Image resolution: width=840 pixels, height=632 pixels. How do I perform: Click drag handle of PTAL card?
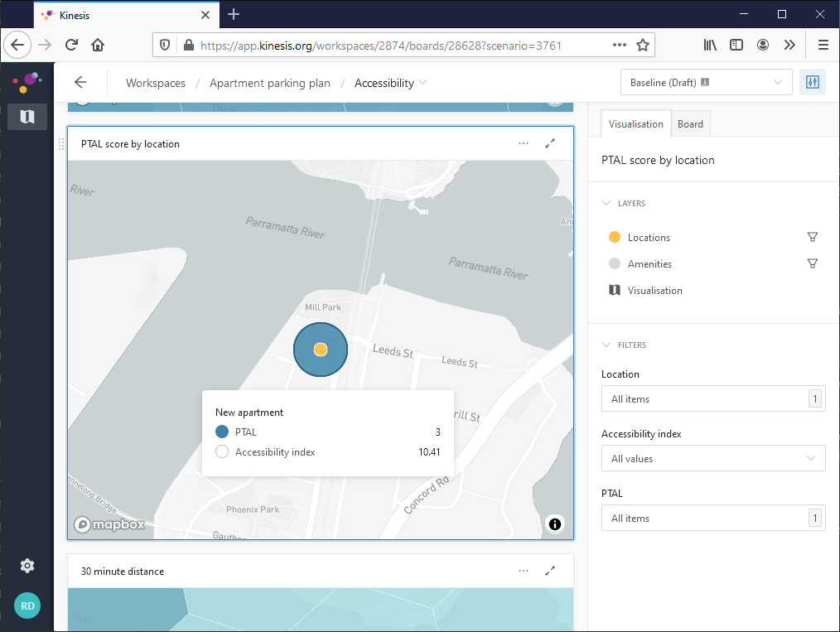pyautogui.click(x=61, y=143)
